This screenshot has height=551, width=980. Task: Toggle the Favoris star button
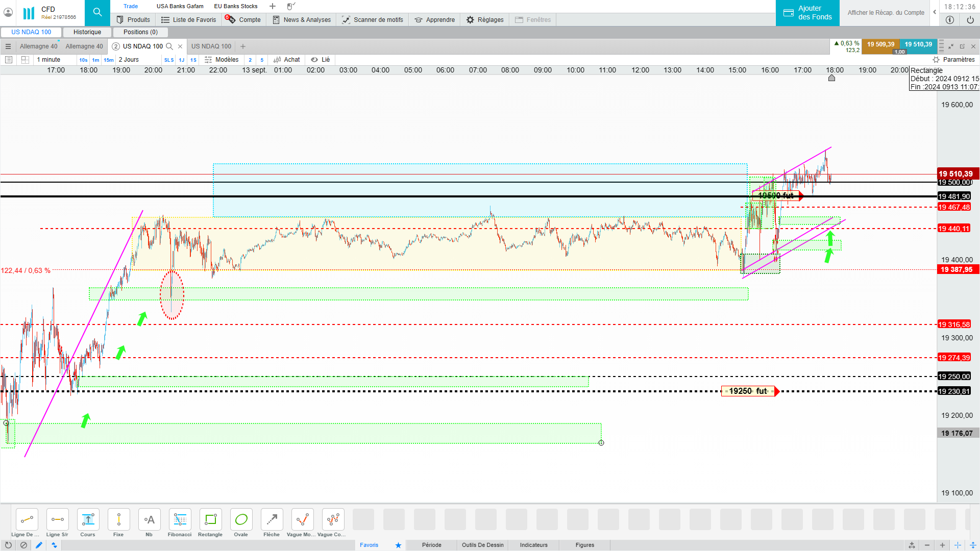click(x=398, y=545)
